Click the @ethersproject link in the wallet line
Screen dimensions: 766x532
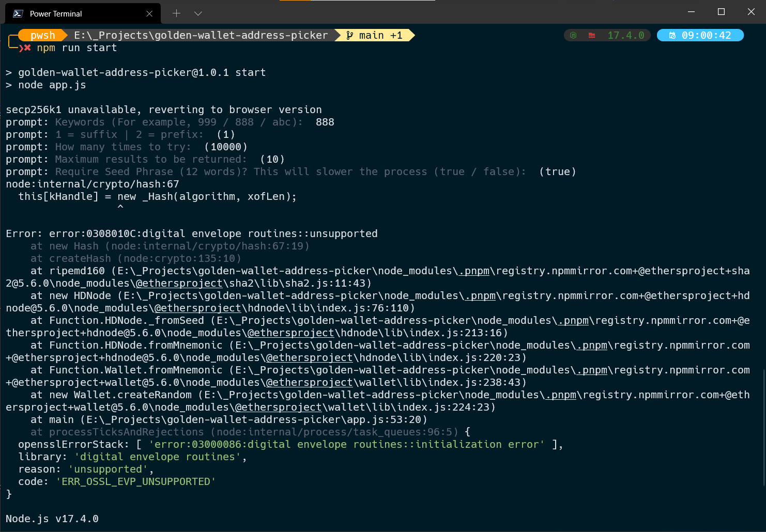[x=309, y=382]
